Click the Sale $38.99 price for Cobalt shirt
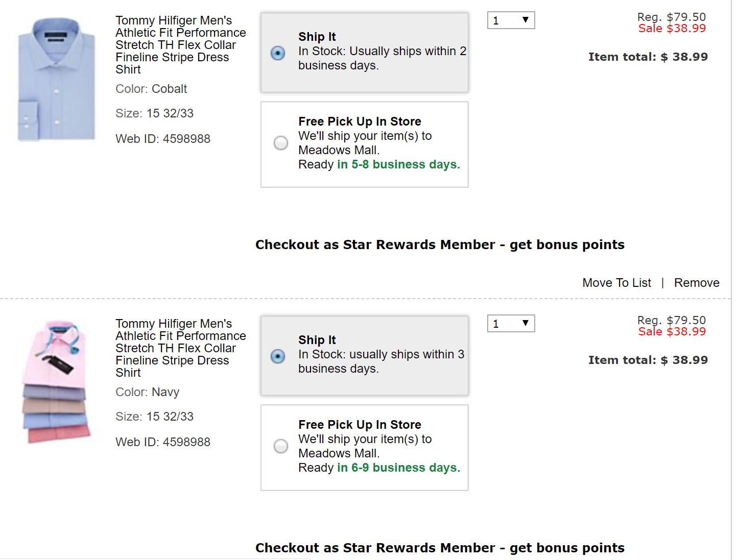 point(672,29)
